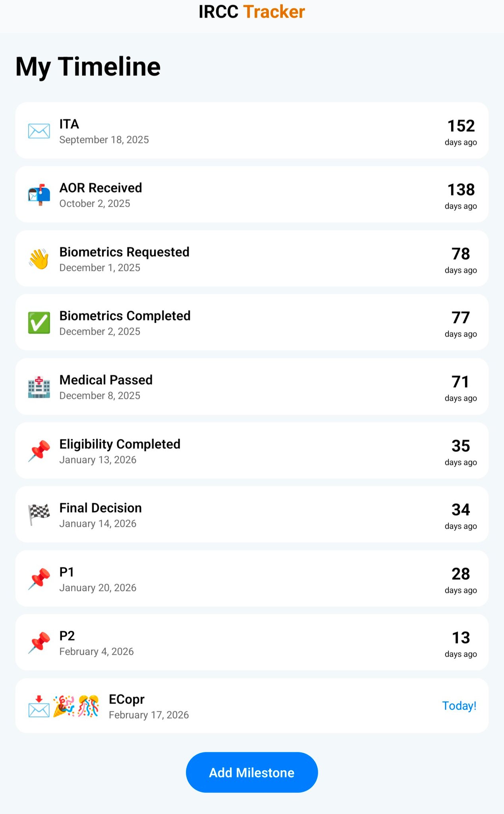
Task: Click the party popper icon beside ECopr
Action: 64,706
